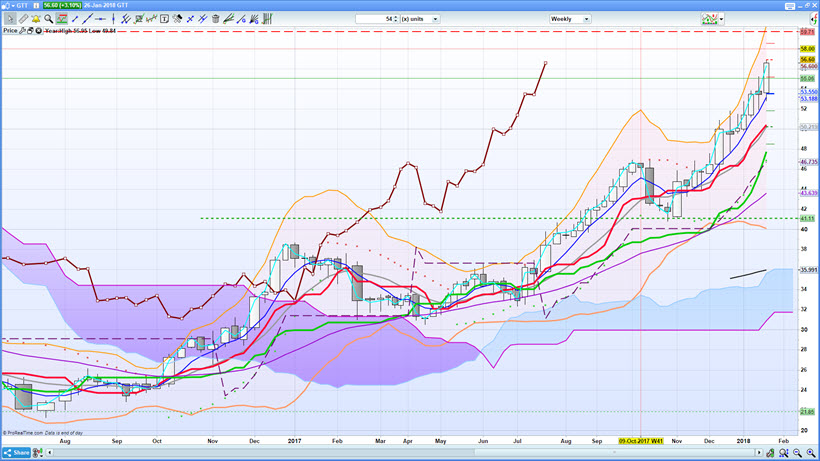
Task: Click the Price panel label
Action: pos(10,31)
